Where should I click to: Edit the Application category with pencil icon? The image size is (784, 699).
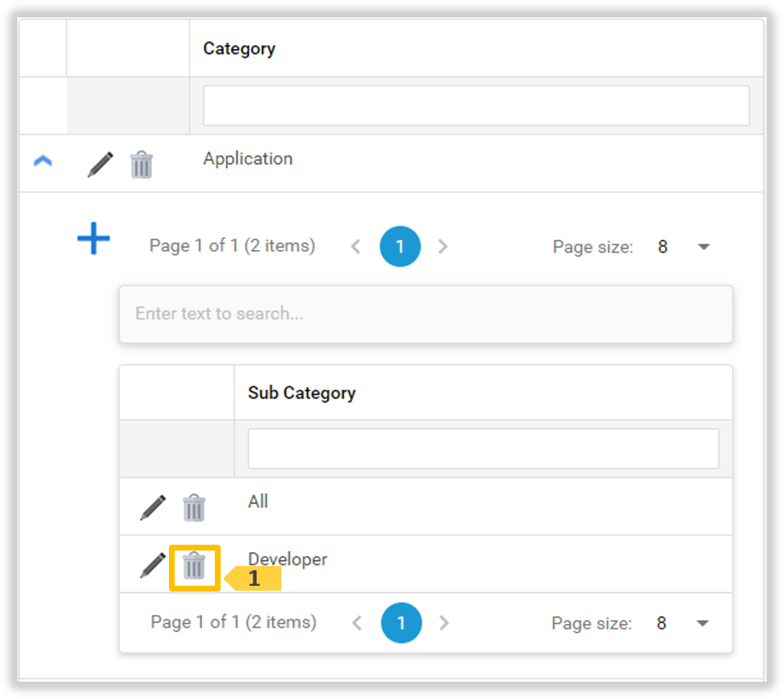click(x=101, y=164)
